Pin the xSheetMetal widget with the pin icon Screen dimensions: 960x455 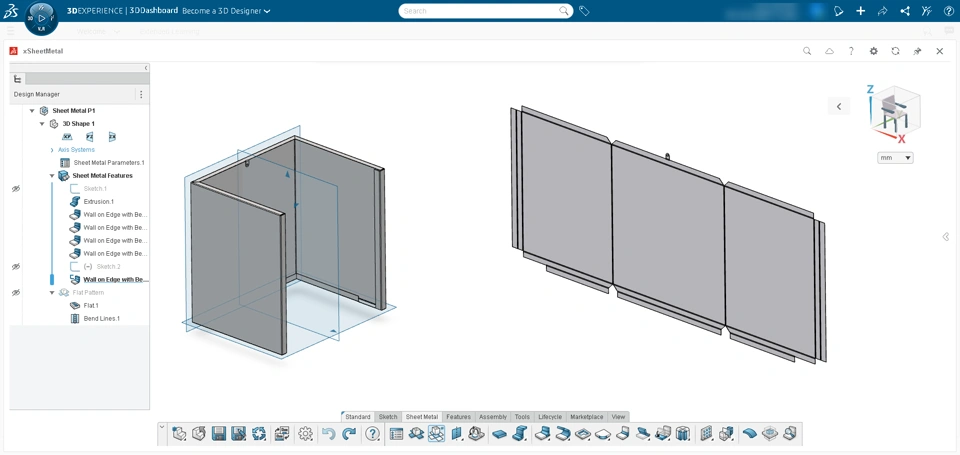click(x=917, y=51)
